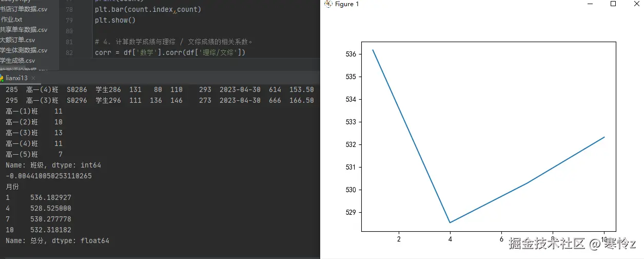Open 作业.txt in the project tree
The height and width of the screenshot is (259, 644).
11,20
